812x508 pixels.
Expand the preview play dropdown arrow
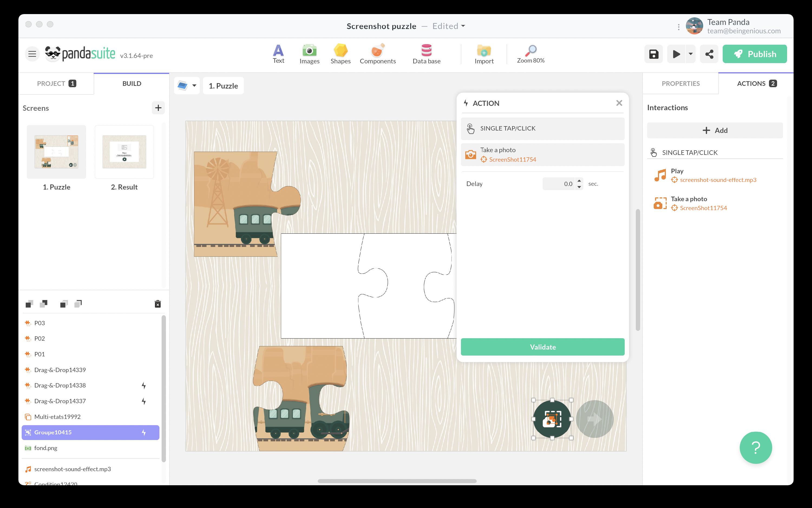690,54
